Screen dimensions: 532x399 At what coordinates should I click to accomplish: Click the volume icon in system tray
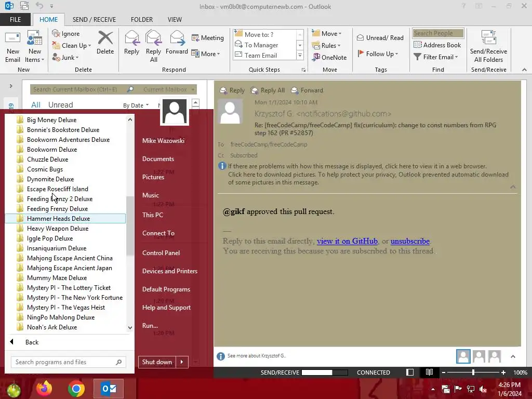483,389
